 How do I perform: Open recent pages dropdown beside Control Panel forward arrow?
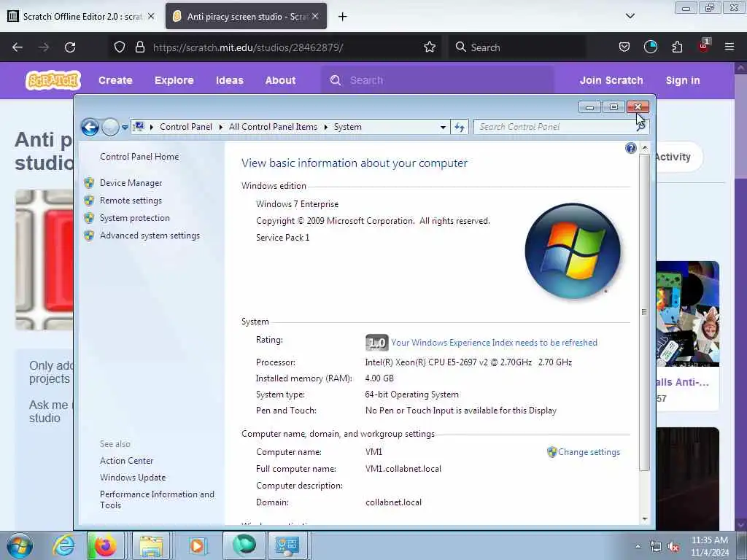click(125, 128)
